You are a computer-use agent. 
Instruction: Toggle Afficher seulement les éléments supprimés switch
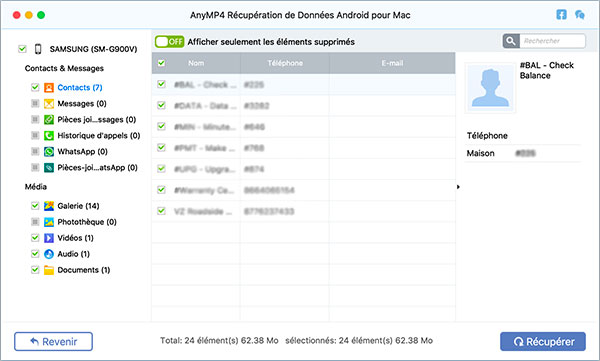[x=170, y=42]
